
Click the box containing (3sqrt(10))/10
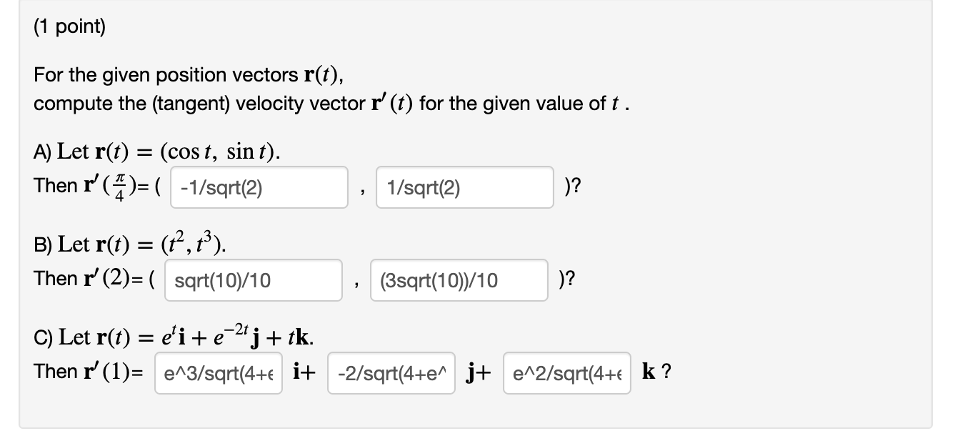point(459,280)
